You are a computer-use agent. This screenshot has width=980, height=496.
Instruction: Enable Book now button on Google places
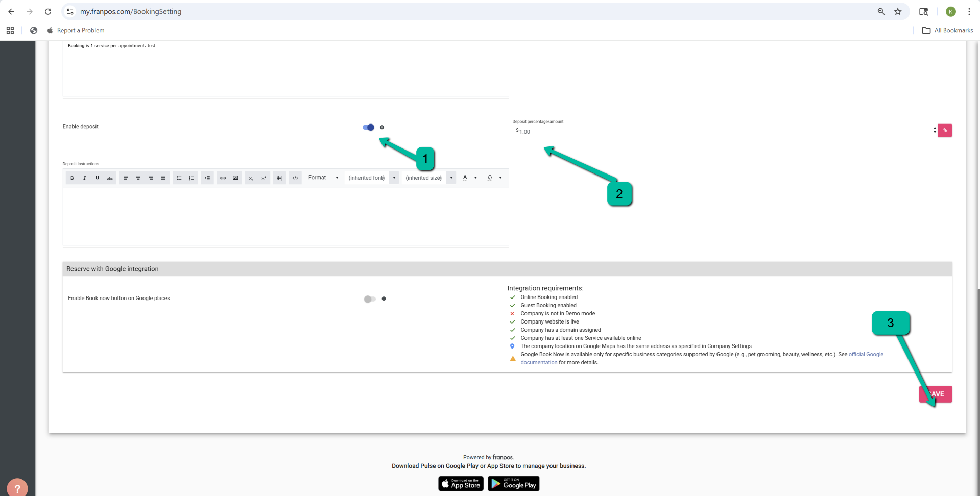[370, 299]
